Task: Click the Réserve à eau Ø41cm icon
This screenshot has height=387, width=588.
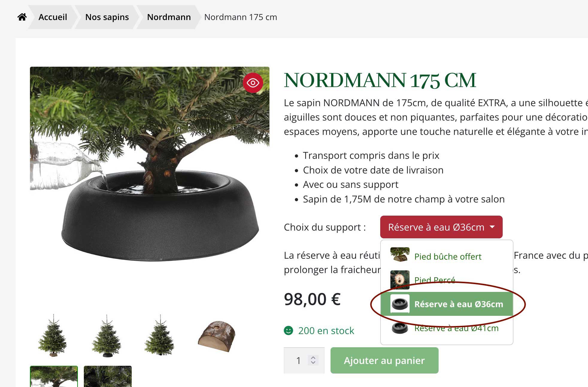Action: (x=400, y=328)
